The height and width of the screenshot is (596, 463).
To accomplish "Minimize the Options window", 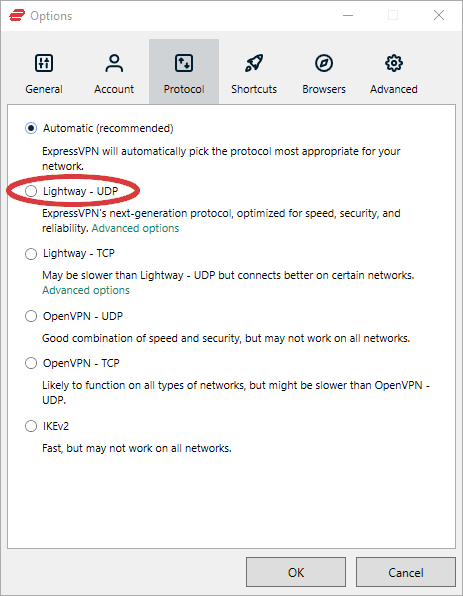I will click(348, 15).
